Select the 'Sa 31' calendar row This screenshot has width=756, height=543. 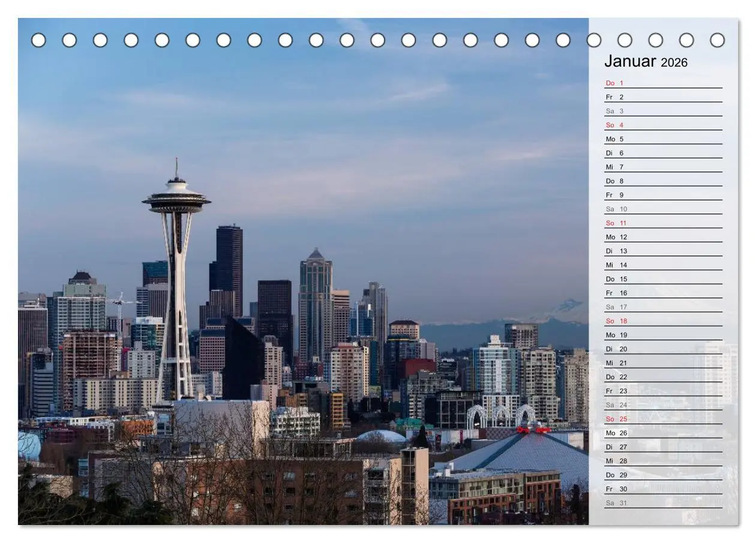coord(663,503)
